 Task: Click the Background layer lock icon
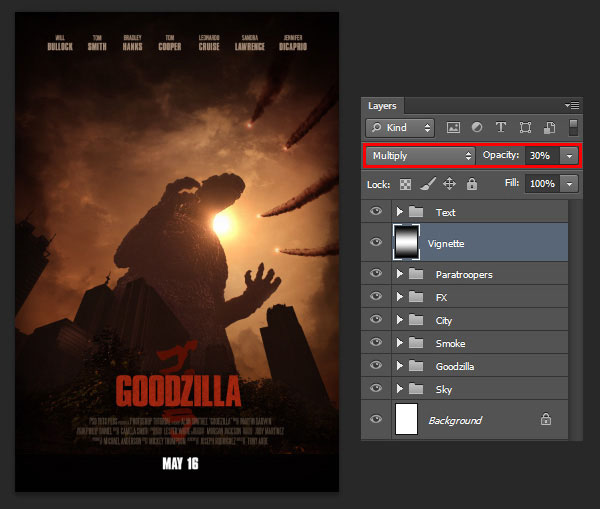[546, 419]
